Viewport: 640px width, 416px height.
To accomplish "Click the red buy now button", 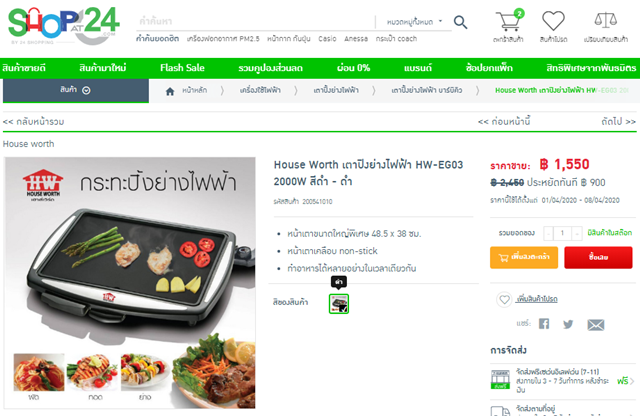I will 598,257.
